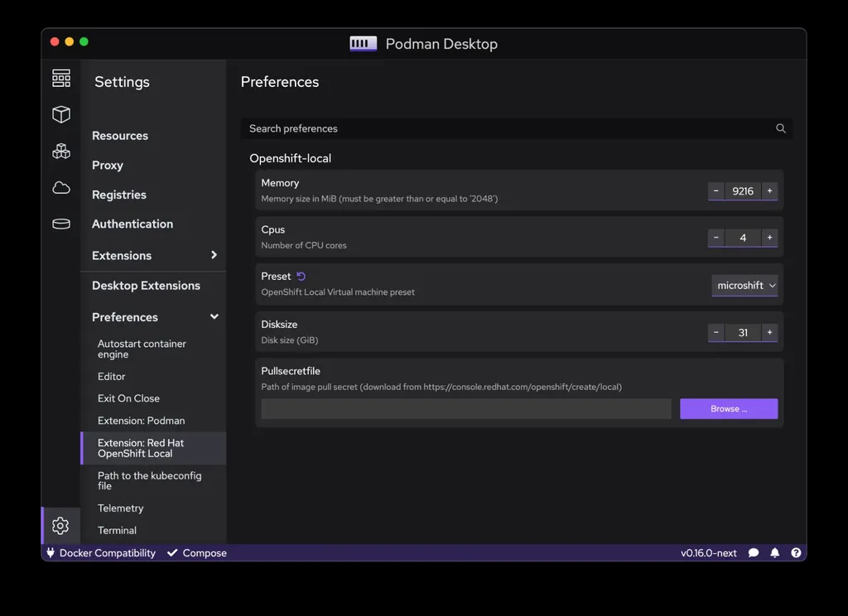The height and width of the screenshot is (616, 848).
Task: Click the Memory value 9216 field
Action: point(743,191)
